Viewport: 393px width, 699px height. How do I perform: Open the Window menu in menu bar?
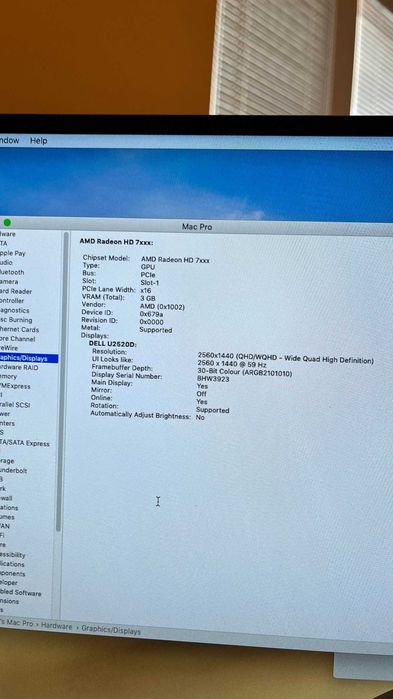coord(9,140)
